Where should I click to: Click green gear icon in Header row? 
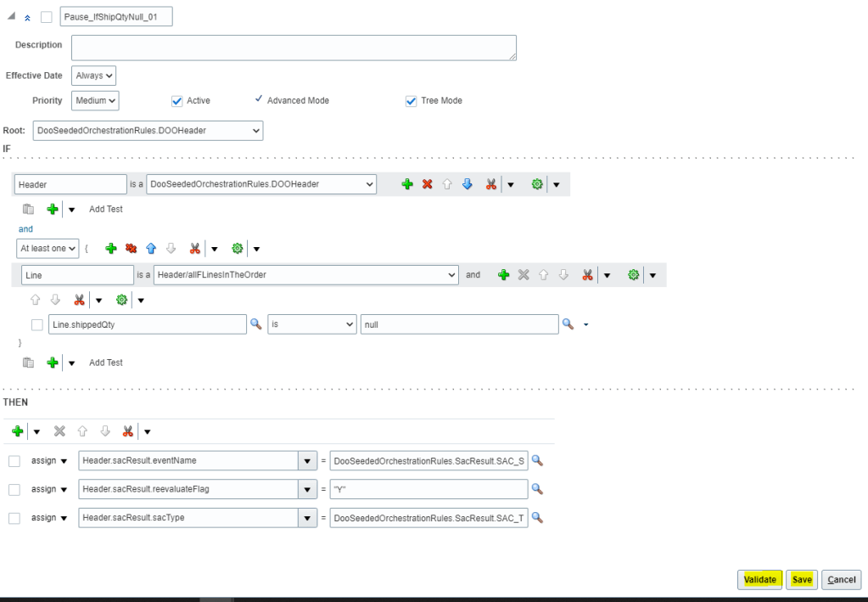click(x=537, y=183)
